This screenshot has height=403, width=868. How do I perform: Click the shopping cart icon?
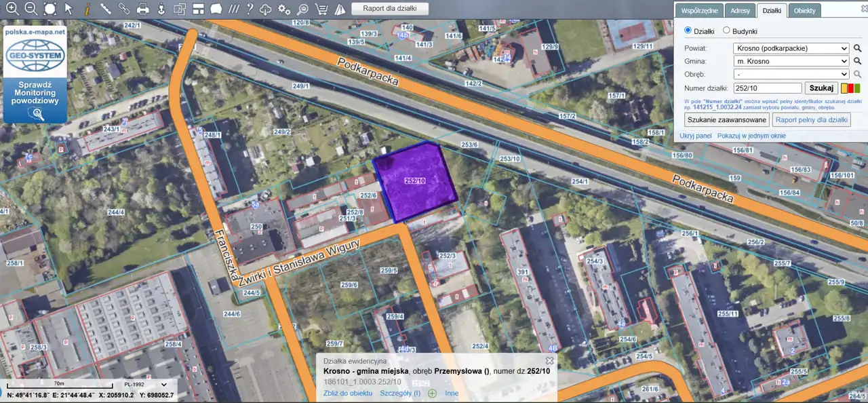point(321,9)
